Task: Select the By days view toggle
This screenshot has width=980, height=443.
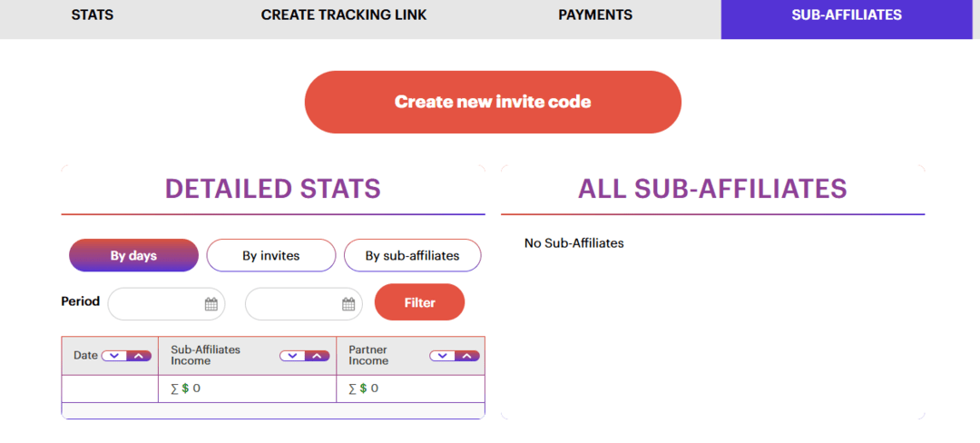Action: coord(133,256)
